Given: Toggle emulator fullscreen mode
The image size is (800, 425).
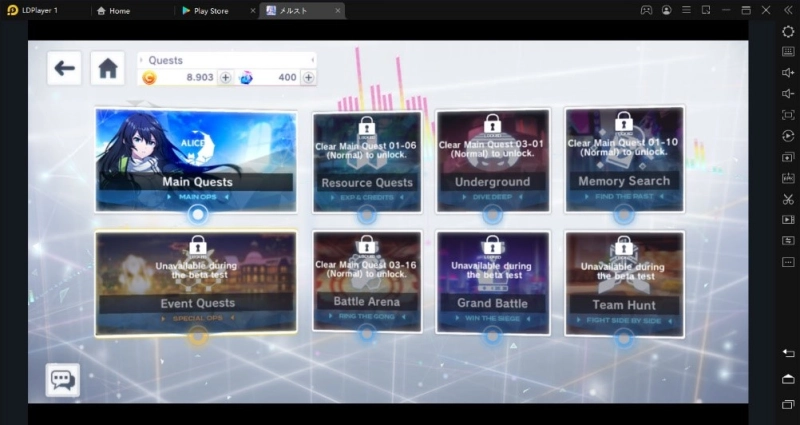Looking at the screenshot, I should click(x=788, y=115).
